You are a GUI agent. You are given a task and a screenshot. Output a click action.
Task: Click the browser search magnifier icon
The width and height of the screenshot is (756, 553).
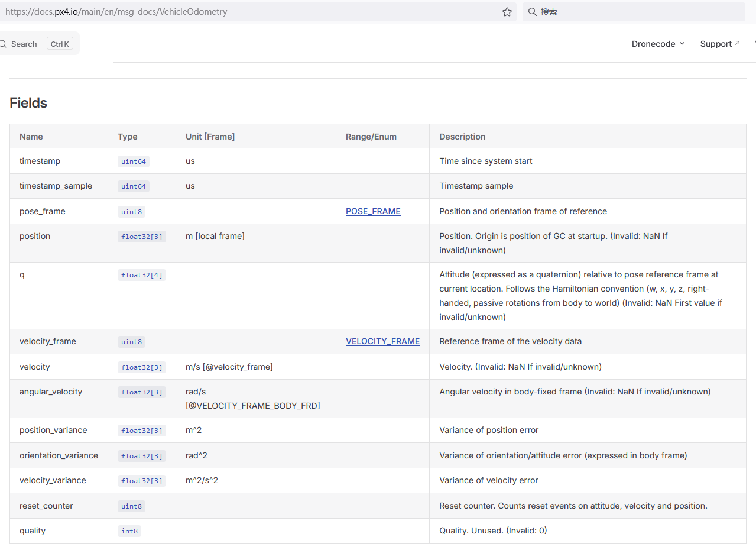coord(532,12)
